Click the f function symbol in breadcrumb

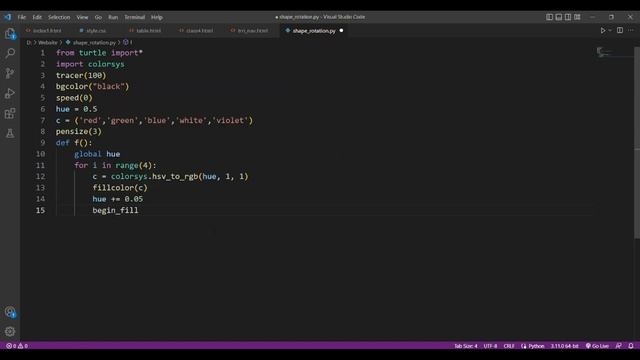pos(128,42)
